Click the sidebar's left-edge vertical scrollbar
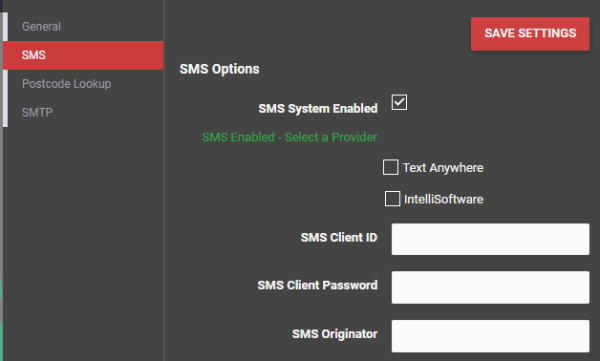 tap(5, 69)
